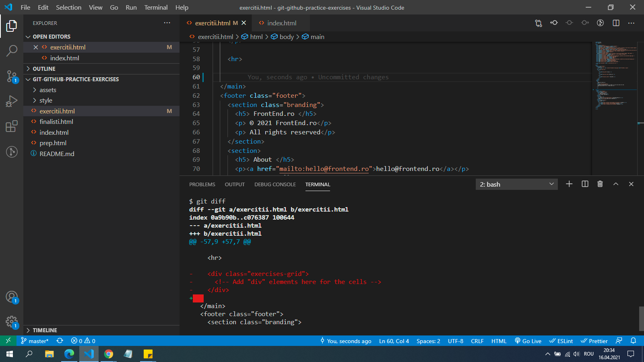Expand the assets folder

tap(48, 90)
